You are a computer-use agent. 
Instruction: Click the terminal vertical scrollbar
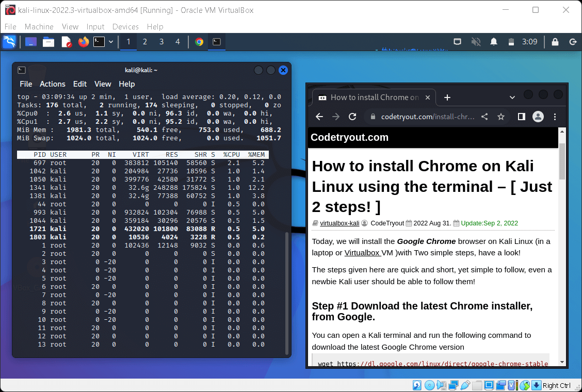[286, 292]
